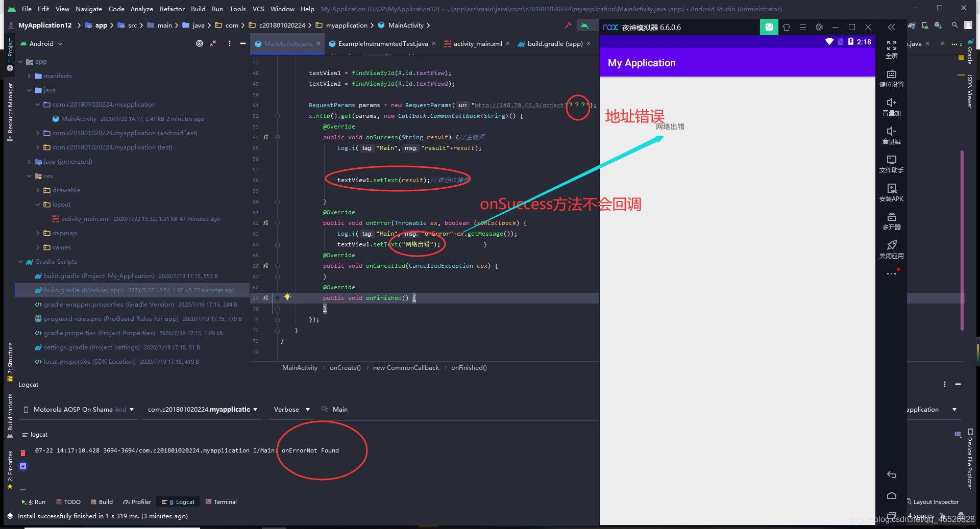Toggle Gradle side tool window
Screen dimensions: 980x529
(969, 52)
